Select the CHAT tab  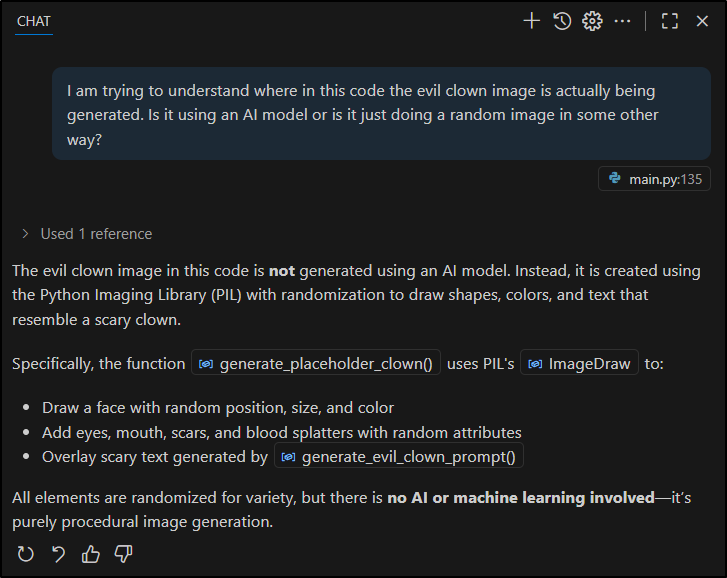pyautogui.click(x=34, y=21)
